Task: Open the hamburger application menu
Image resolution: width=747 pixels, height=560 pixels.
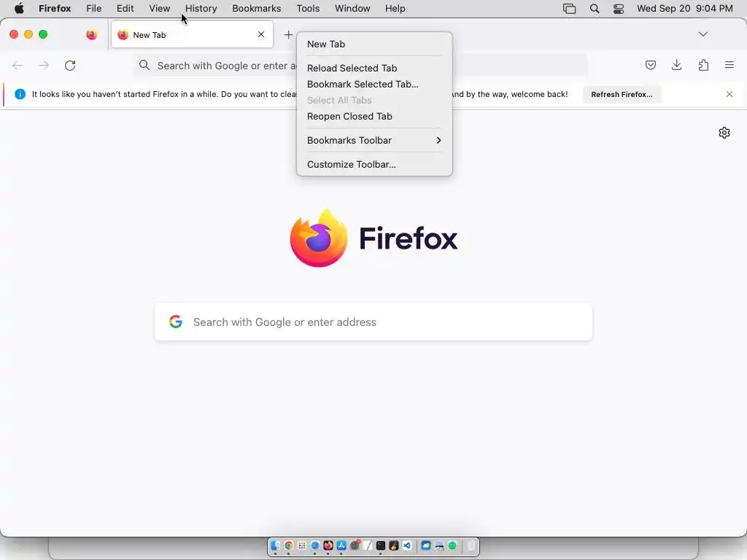Action: 729,65
